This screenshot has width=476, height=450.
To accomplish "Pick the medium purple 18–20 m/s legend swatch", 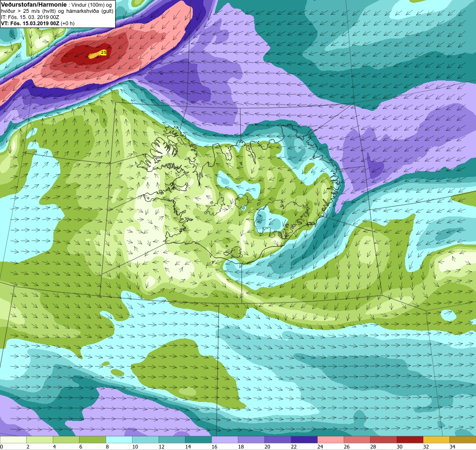I will (x=251, y=440).
